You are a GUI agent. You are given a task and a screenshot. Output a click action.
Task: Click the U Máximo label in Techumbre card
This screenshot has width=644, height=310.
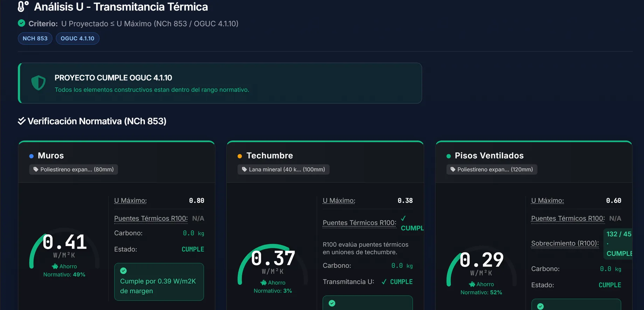pyautogui.click(x=339, y=201)
